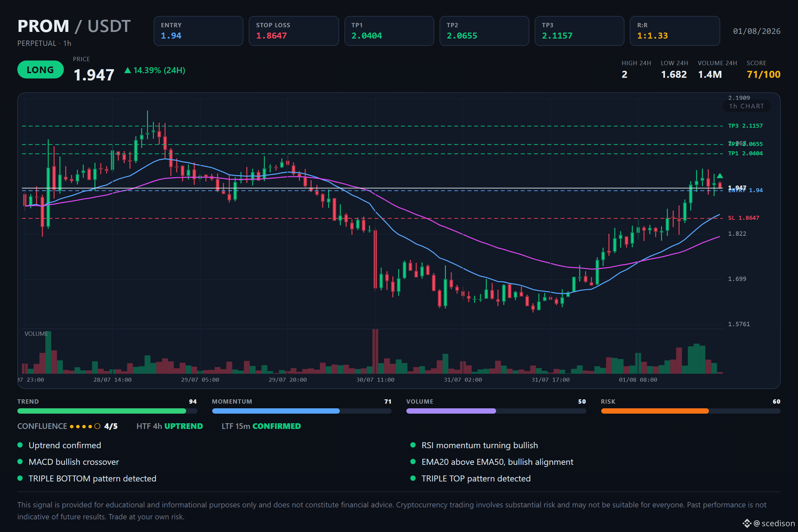Click the MOMENTUM score bar
The image size is (798, 532).
(x=302, y=411)
